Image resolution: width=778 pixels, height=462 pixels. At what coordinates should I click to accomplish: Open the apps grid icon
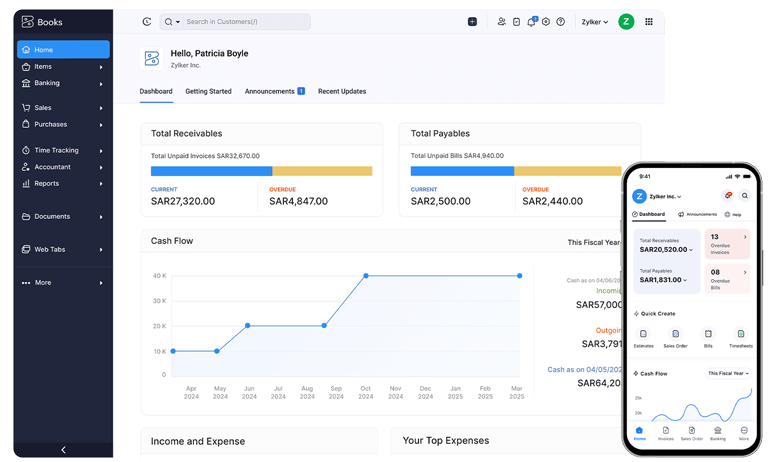point(649,21)
